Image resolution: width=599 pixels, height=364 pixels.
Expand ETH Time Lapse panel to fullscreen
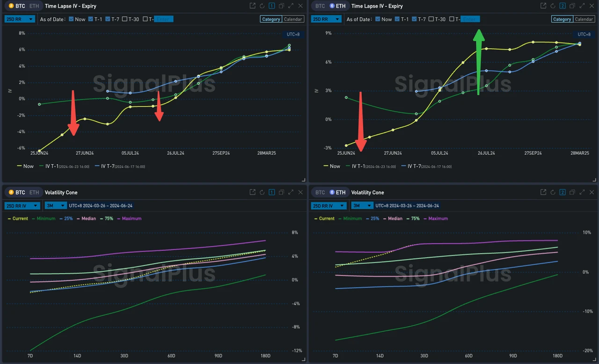(x=582, y=6)
